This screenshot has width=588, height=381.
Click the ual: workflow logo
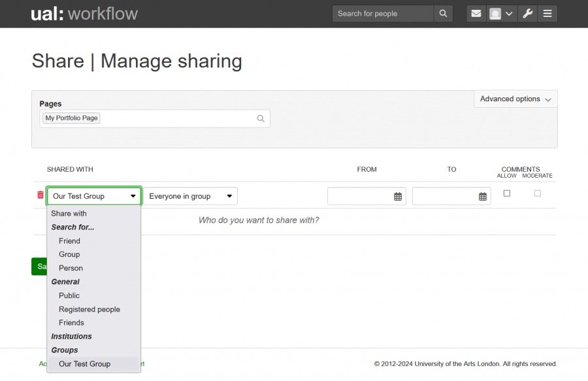pyautogui.click(x=84, y=13)
